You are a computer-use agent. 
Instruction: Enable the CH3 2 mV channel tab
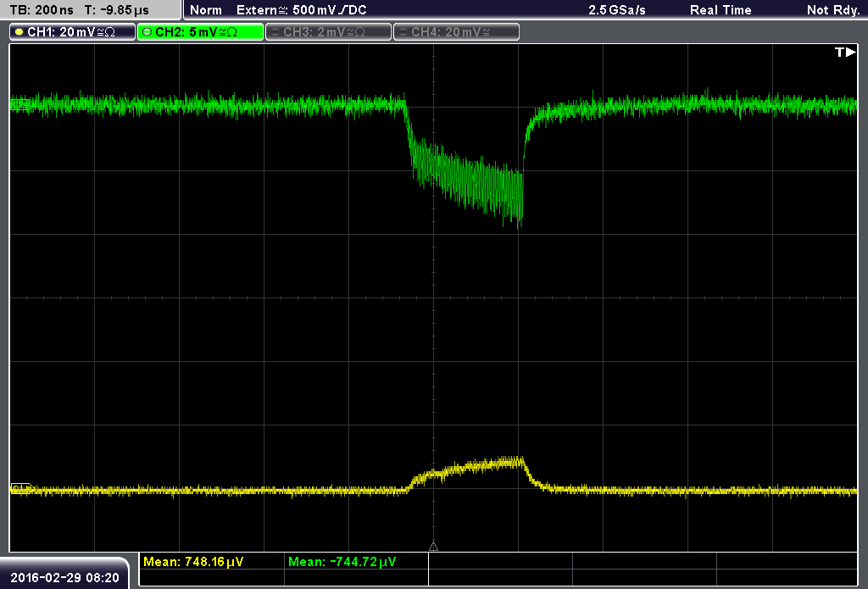[x=328, y=32]
